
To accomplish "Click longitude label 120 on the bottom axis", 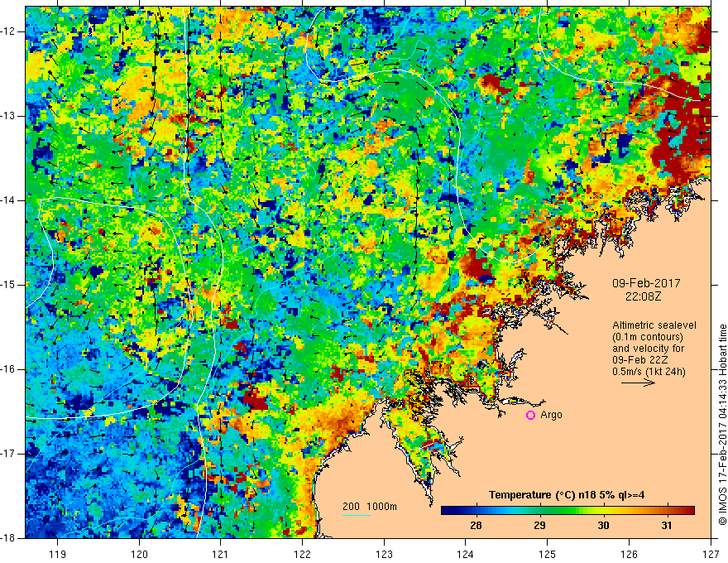I will 139,554.
